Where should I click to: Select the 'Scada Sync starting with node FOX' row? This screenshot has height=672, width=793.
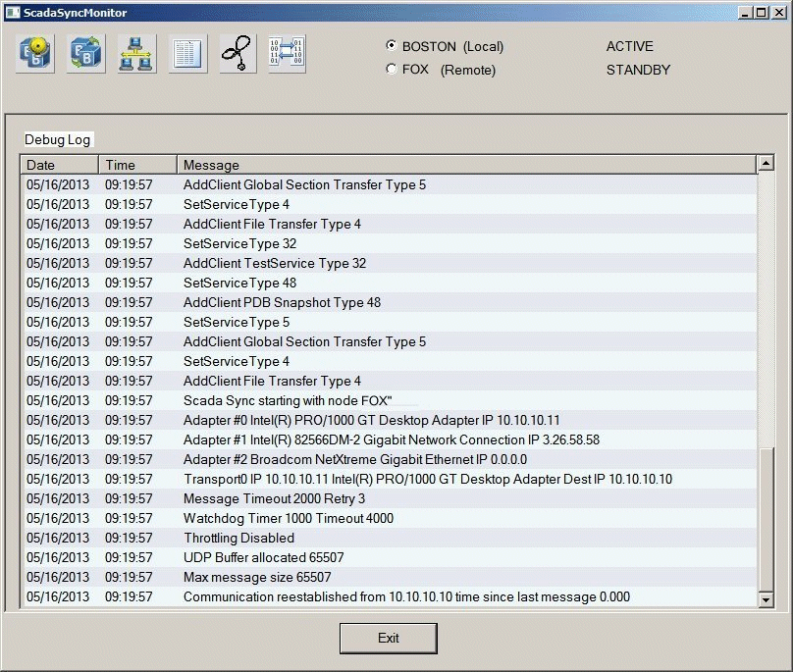click(x=294, y=400)
